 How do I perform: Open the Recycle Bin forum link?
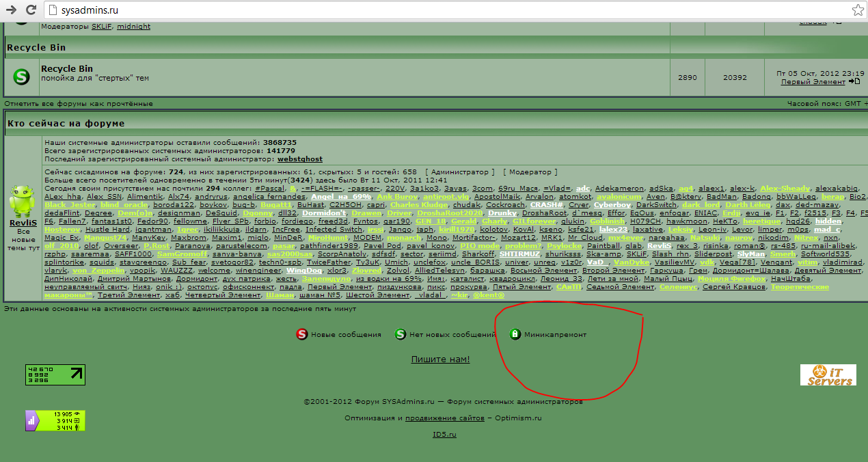click(67, 69)
